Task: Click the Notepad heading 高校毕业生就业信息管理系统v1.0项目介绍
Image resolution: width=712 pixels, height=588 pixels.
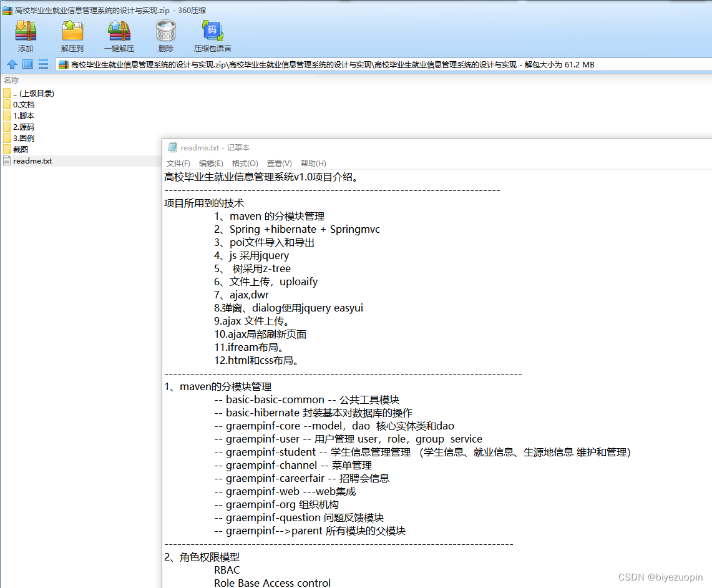Action: point(263,177)
